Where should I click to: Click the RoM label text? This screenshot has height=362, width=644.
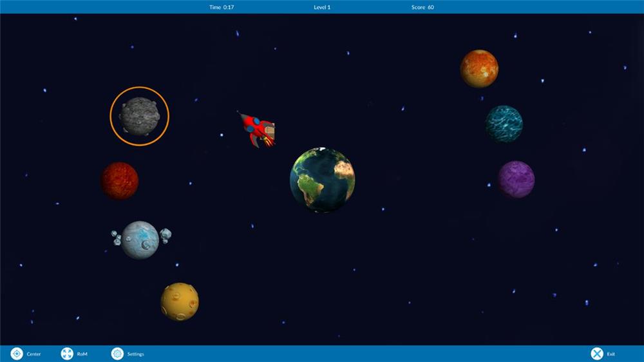(82, 354)
